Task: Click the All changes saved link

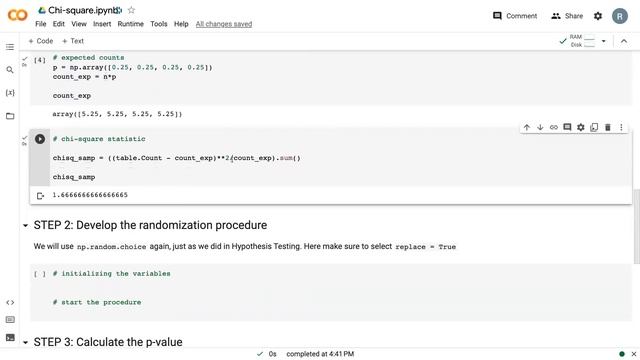Action: tap(224, 24)
